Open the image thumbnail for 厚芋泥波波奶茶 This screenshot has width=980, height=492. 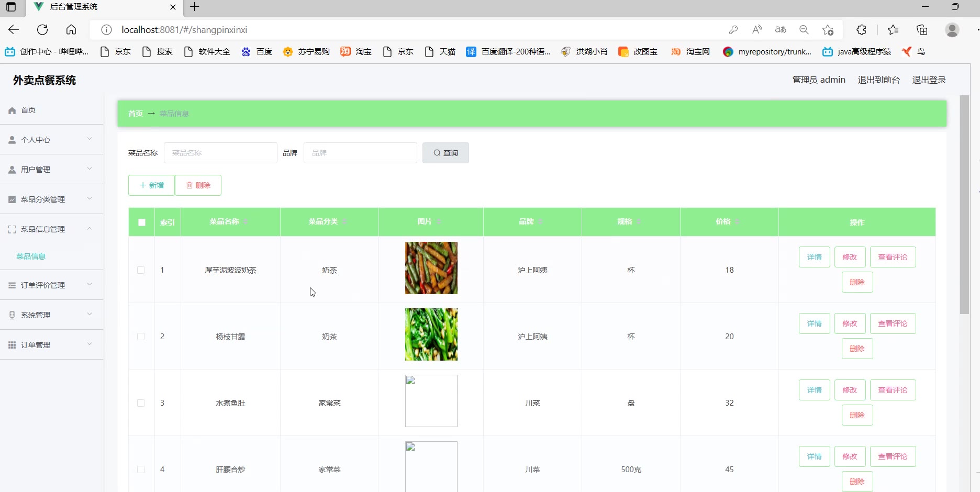(431, 268)
